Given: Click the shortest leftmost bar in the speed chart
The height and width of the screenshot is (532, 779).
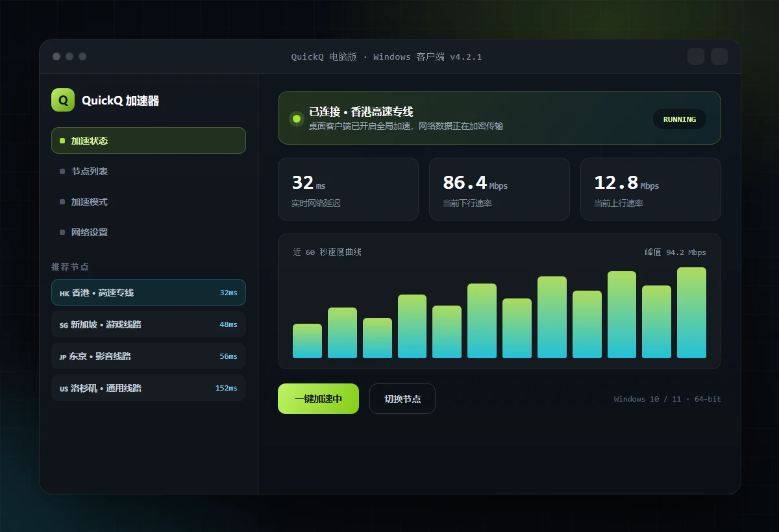Looking at the screenshot, I should [307, 341].
